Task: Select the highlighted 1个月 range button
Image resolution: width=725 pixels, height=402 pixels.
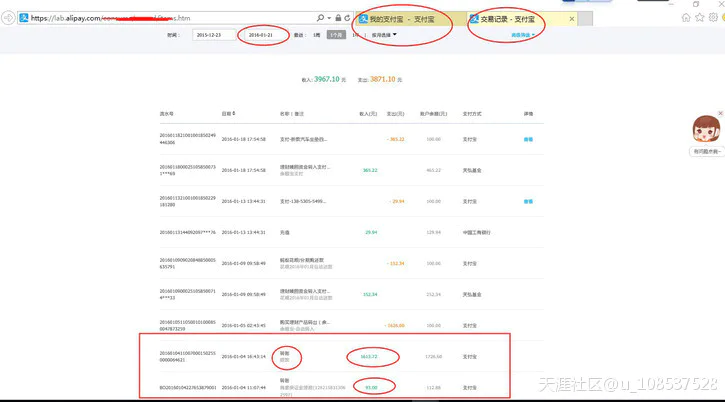Action: point(336,35)
